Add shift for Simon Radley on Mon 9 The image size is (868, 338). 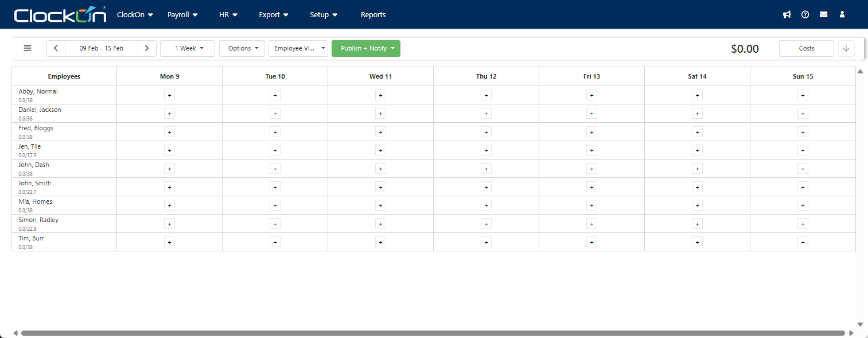pos(169,224)
